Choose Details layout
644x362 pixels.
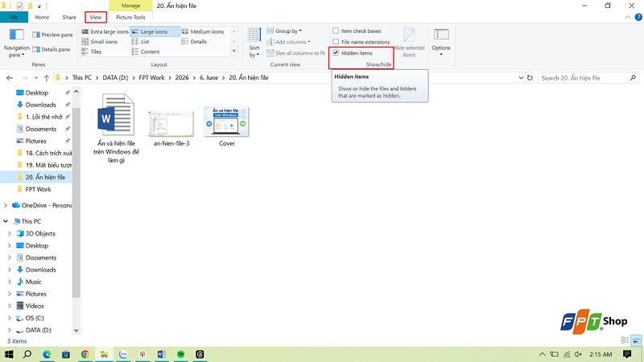pos(194,42)
